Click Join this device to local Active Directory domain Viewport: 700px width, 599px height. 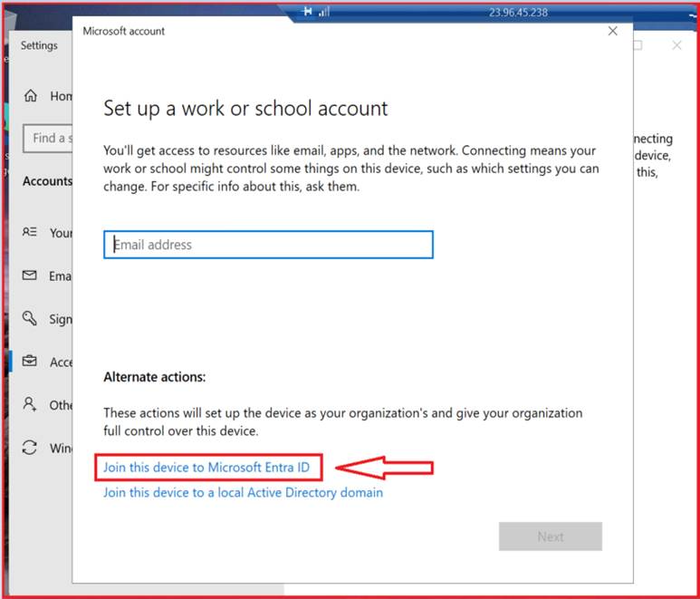point(243,492)
